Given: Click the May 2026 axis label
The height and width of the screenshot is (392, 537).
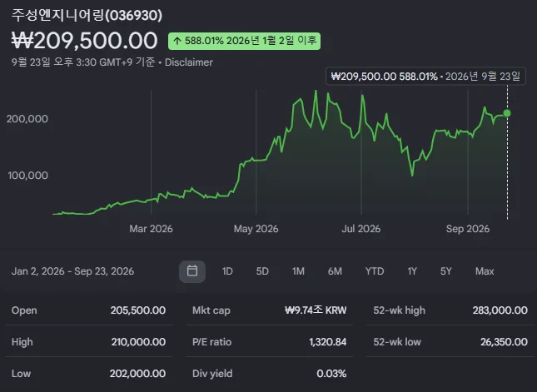Looking at the screenshot, I should tap(256, 229).
